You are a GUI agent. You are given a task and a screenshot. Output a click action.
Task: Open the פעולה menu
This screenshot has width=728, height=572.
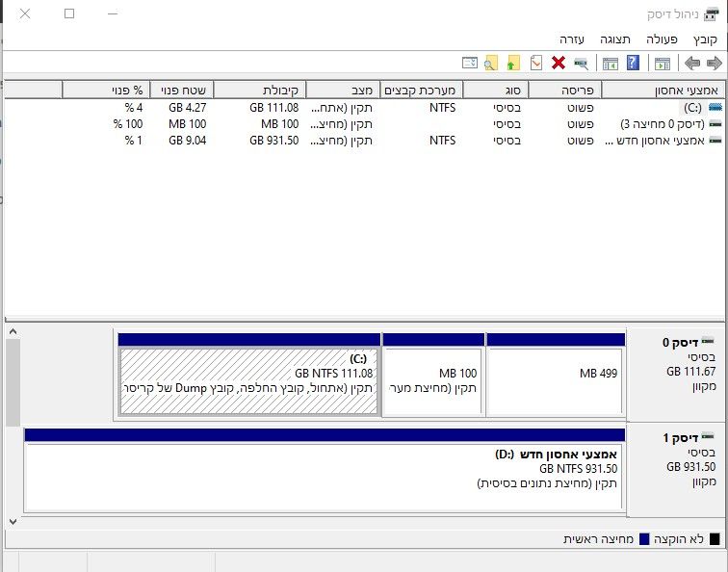[x=662, y=39]
